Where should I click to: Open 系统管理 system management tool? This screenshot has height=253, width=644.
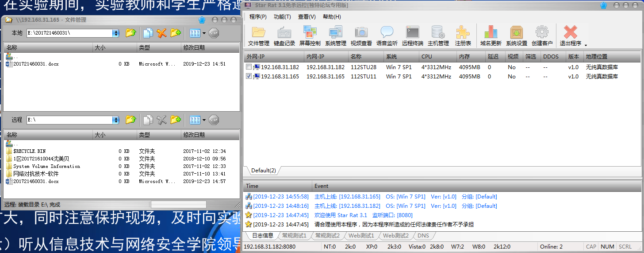pyautogui.click(x=336, y=36)
